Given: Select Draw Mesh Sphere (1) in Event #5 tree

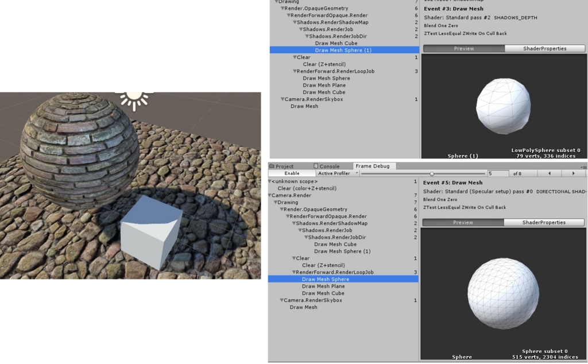Looking at the screenshot, I should 342,251.
